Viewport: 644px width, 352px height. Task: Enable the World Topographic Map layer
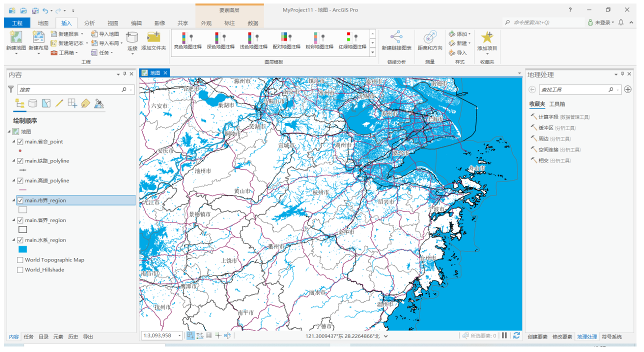(x=20, y=260)
